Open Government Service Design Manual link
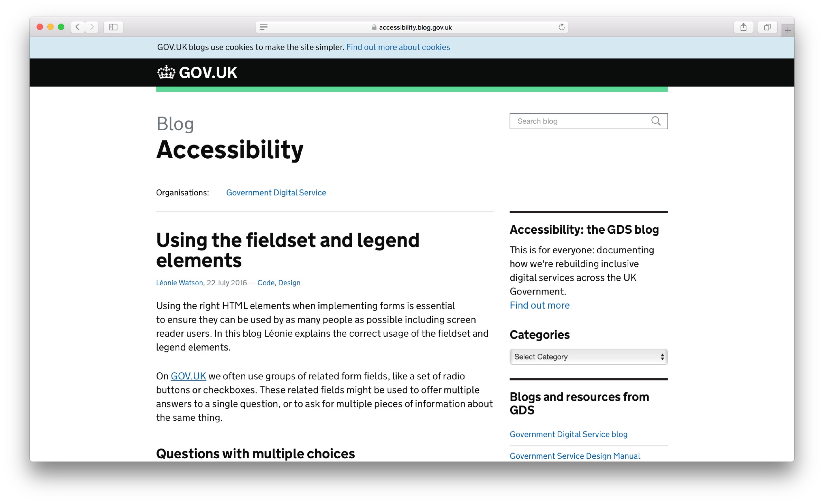This screenshot has width=824, height=504. tap(575, 456)
